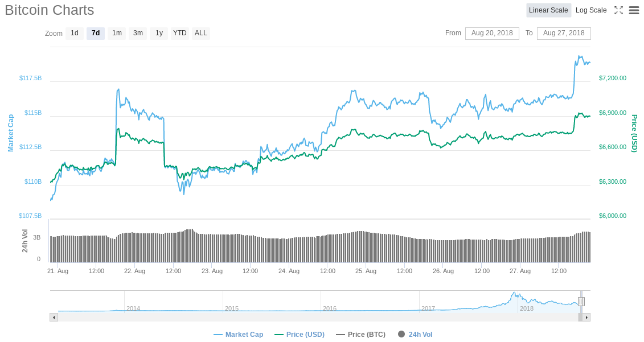This screenshot has width=644, height=342.
Task: Grab the navigator range handle
Action: (x=581, y=302)
